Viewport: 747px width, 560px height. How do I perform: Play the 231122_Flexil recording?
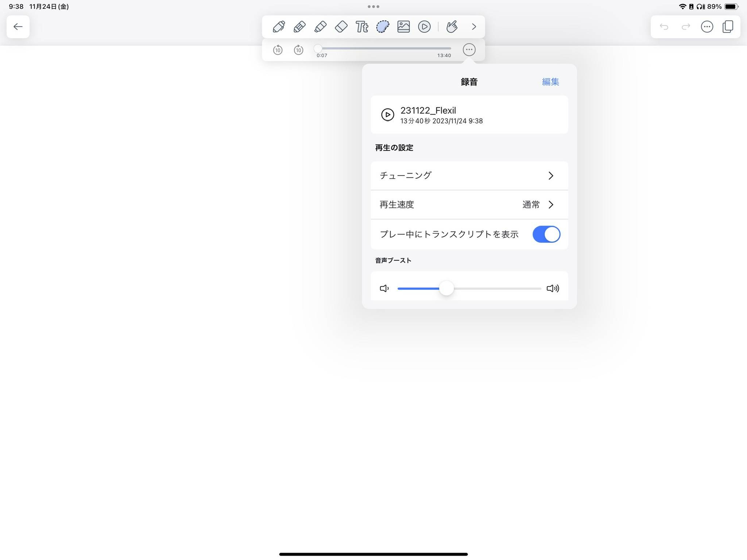coord(388,115)
